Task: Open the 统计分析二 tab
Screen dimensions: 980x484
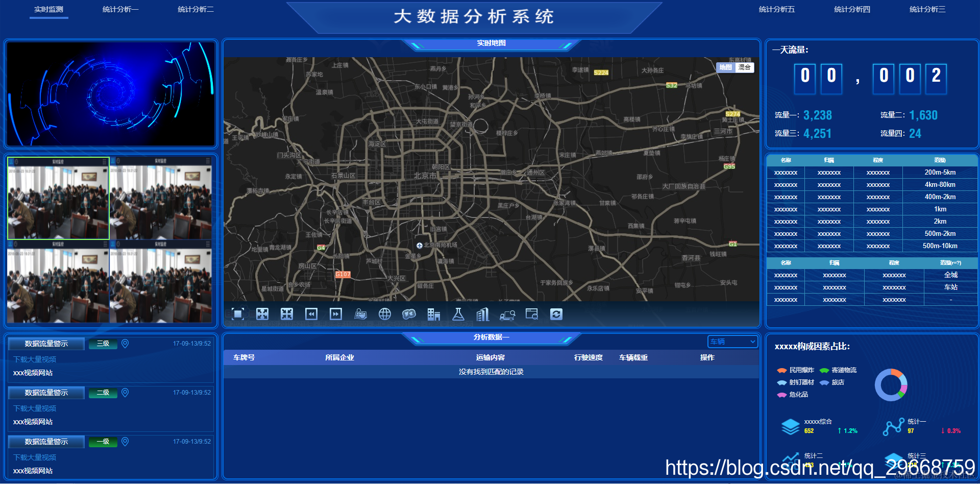Action: [196, 9]
